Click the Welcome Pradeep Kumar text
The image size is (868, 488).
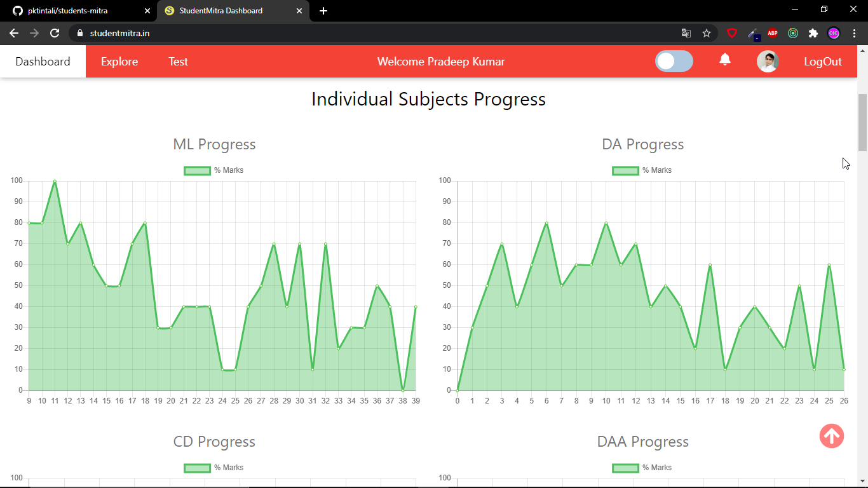[x=441, y=62]
